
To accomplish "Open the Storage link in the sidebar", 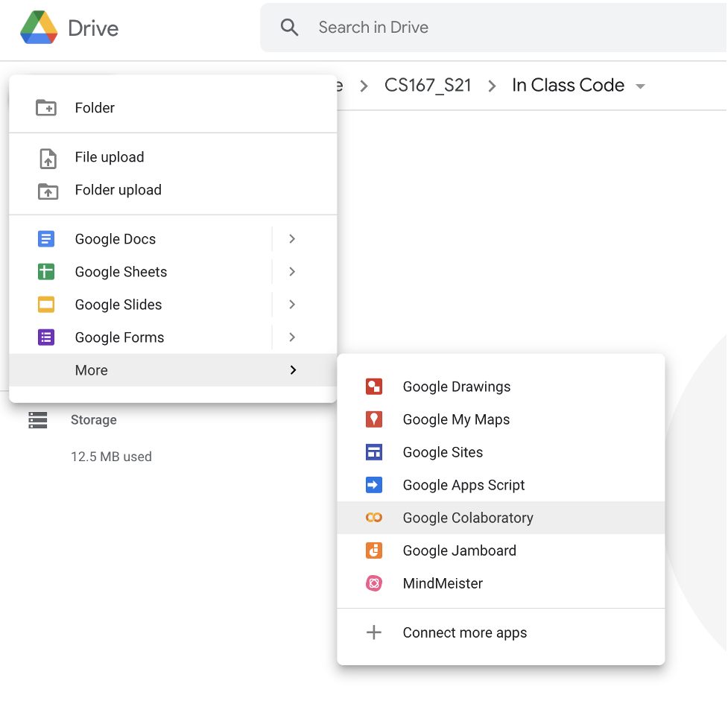I will 93,419.
